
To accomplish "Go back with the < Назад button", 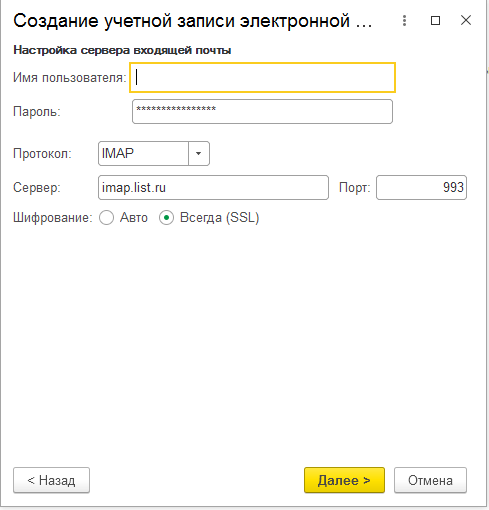I will 51,480.
